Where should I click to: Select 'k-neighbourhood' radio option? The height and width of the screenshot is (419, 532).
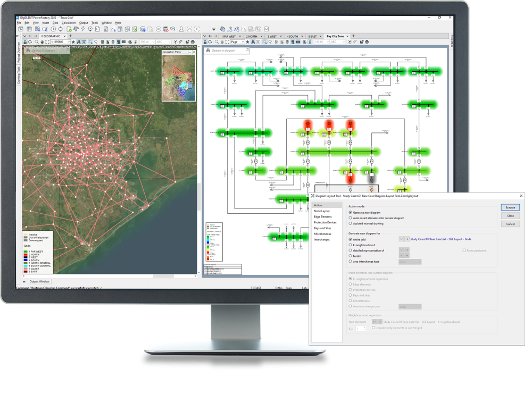point(351,245)
